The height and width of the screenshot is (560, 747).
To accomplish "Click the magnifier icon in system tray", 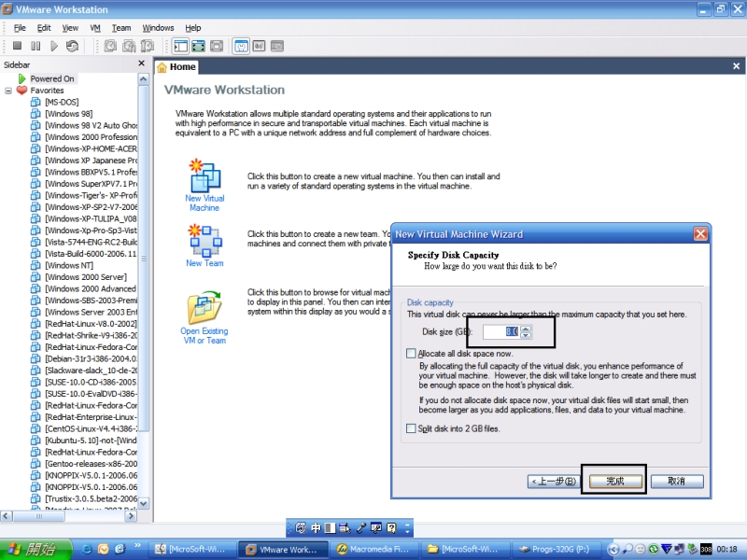I will point(628,549).
